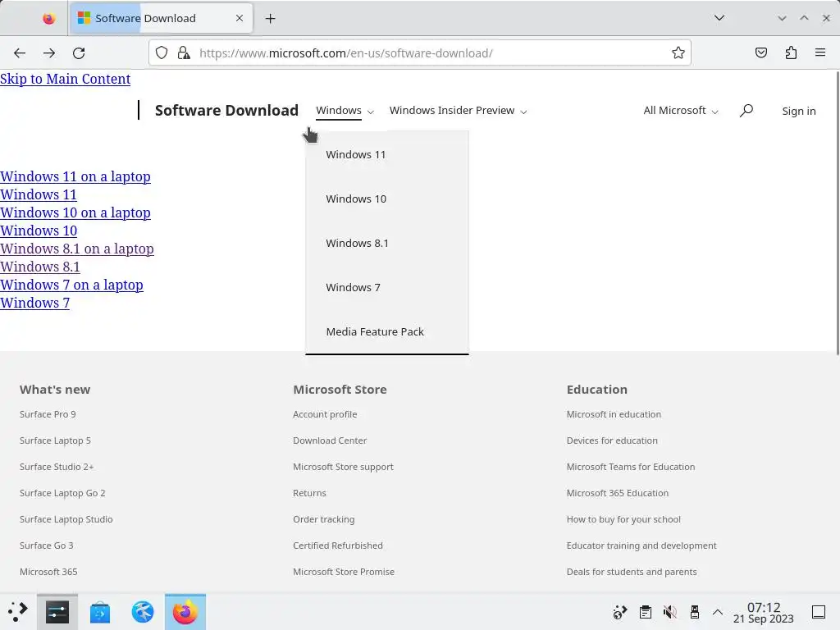Save page to Pocket
This screenshot has height=630, width=840.
click(x=760, y=52)
